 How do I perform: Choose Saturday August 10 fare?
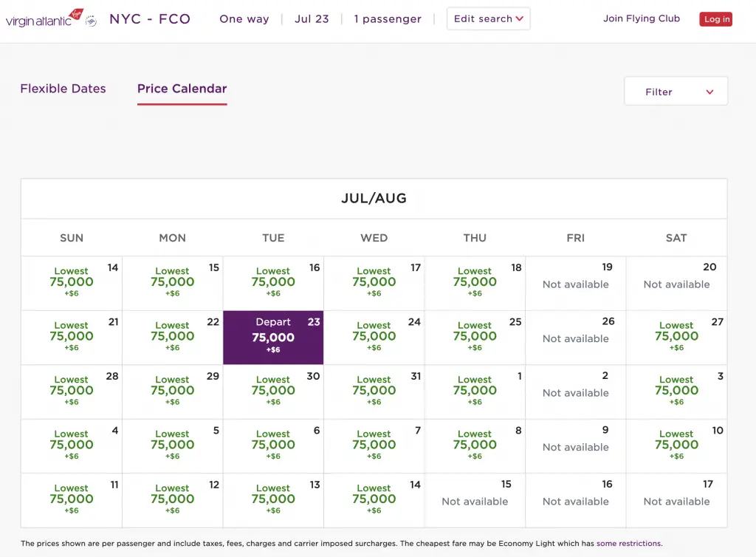click(676, 445)
